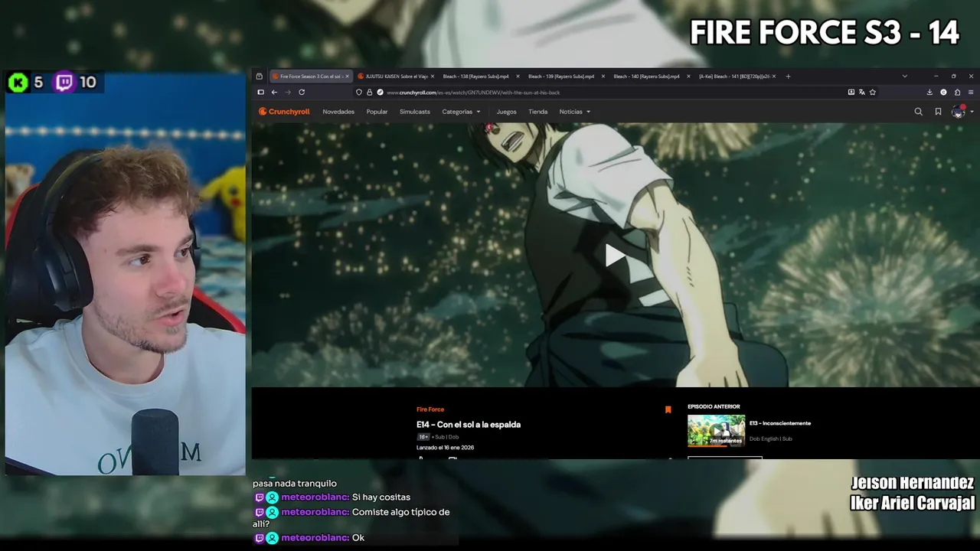Click the green Kick icon in stream overlay
Image resolution: width=980 pixels, height=551 pixels.
[x=18, y=82]
